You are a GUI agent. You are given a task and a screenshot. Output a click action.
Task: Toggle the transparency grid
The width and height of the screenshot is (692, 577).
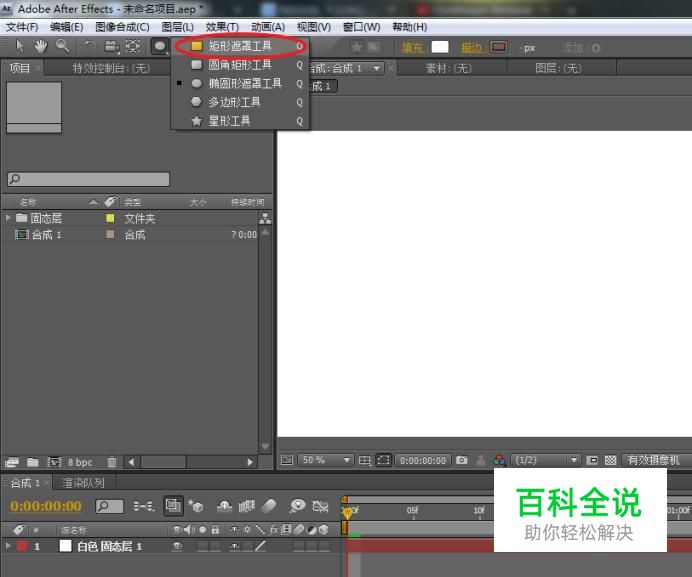tap(610, 460)
